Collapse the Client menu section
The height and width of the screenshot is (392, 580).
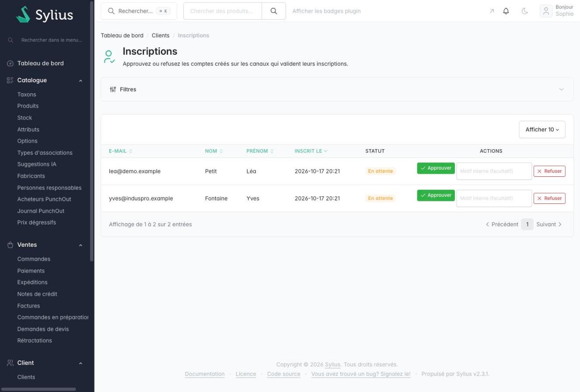tap(80, 363)
